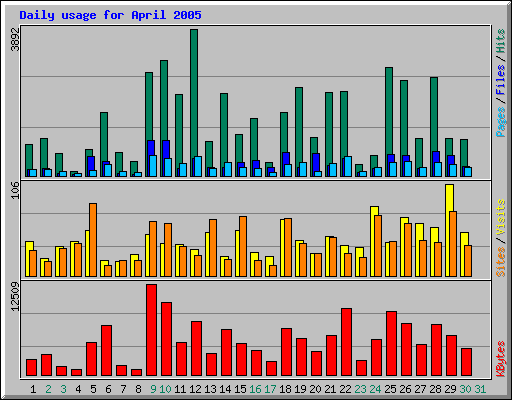Screen dimensions: 512x400
Task: Click the 'Visits' legend label
Action: [500, 218]
